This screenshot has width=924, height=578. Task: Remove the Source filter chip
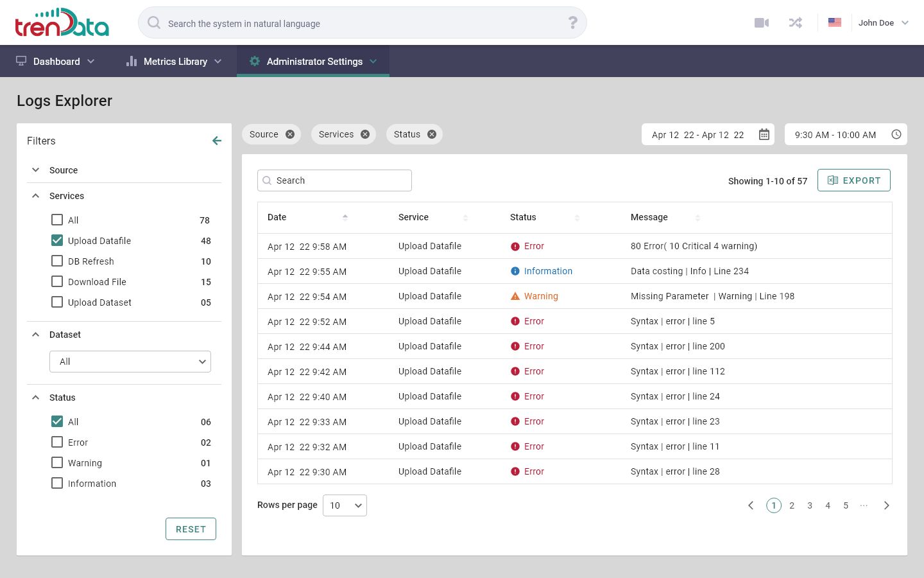pyautogui.click(x=290, y=134)
